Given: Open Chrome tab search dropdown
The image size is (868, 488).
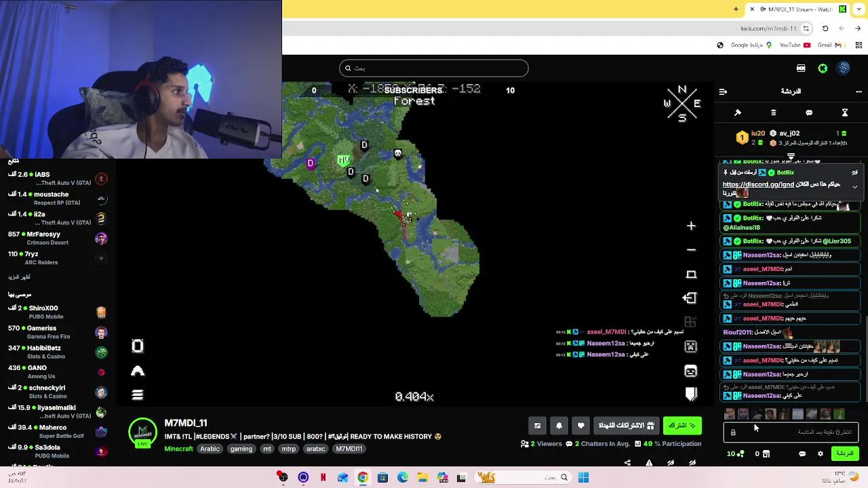Looking at the screenshot, I should [859, 9].
